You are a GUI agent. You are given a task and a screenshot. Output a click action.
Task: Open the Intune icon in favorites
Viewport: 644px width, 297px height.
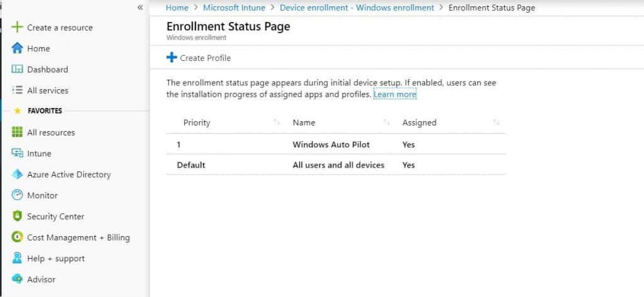(17, 153)
